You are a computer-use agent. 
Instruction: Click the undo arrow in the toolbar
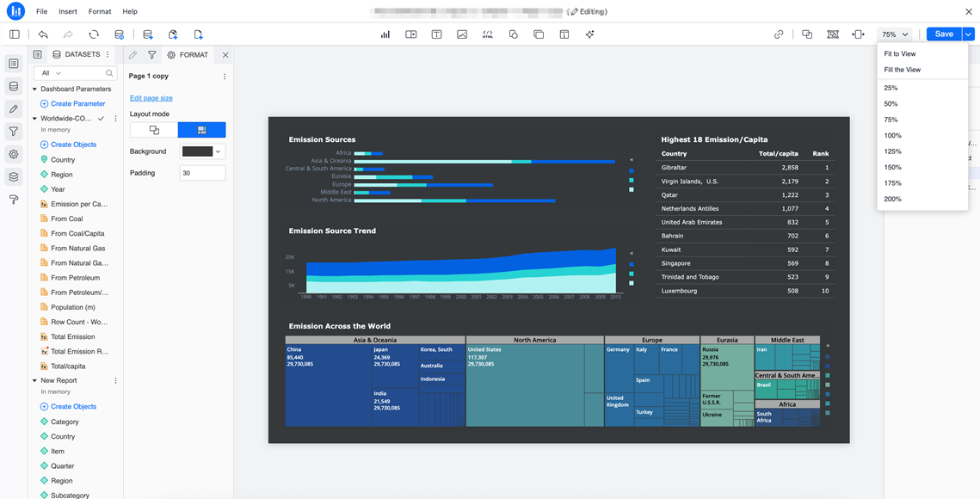click(43, 34)
